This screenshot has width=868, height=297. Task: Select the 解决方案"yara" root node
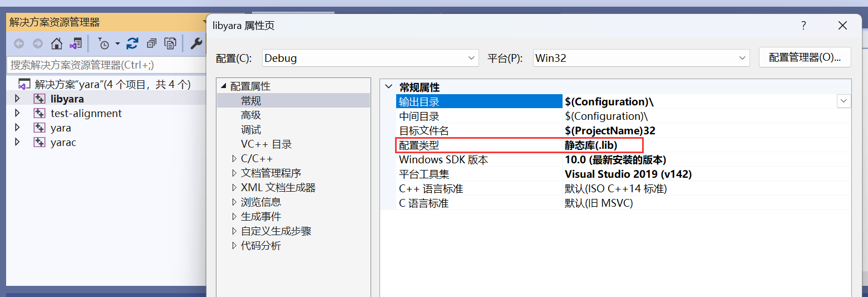(x=113, y=85)
